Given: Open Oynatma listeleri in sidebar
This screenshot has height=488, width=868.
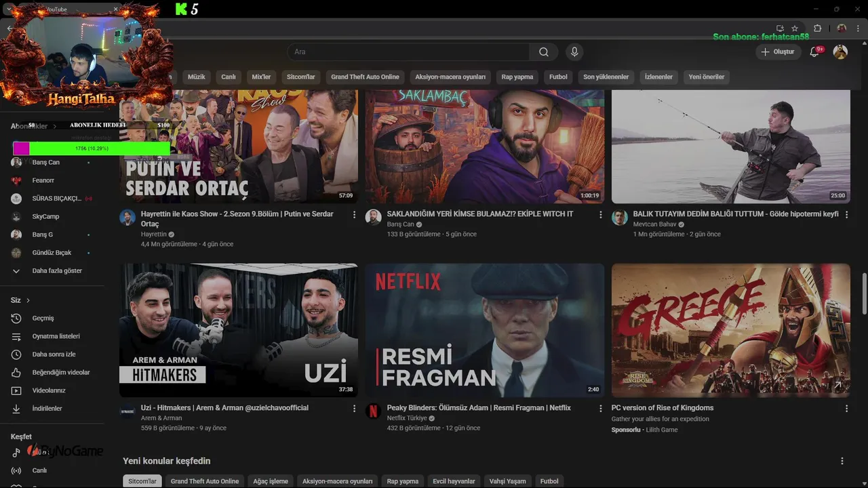Looking at the screenshot, I should tap(53, 336).
